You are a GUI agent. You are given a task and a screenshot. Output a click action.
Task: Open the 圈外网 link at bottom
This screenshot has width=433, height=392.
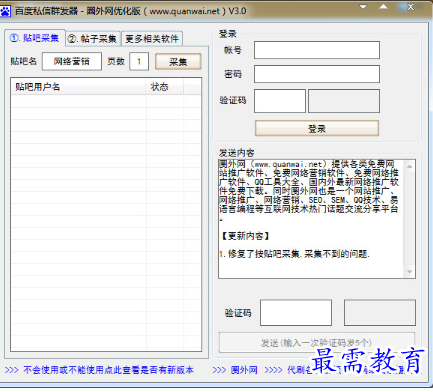(x=244, y=370)
